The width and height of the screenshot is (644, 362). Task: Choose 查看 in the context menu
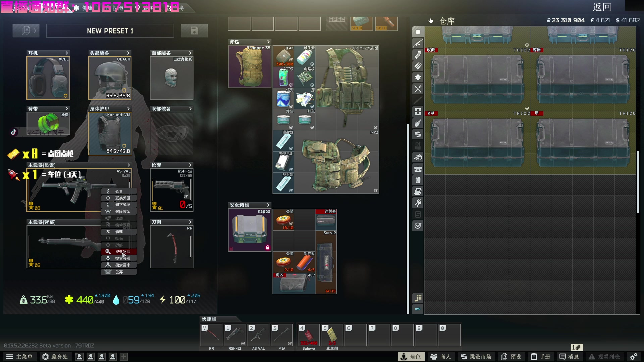point(119,191)
